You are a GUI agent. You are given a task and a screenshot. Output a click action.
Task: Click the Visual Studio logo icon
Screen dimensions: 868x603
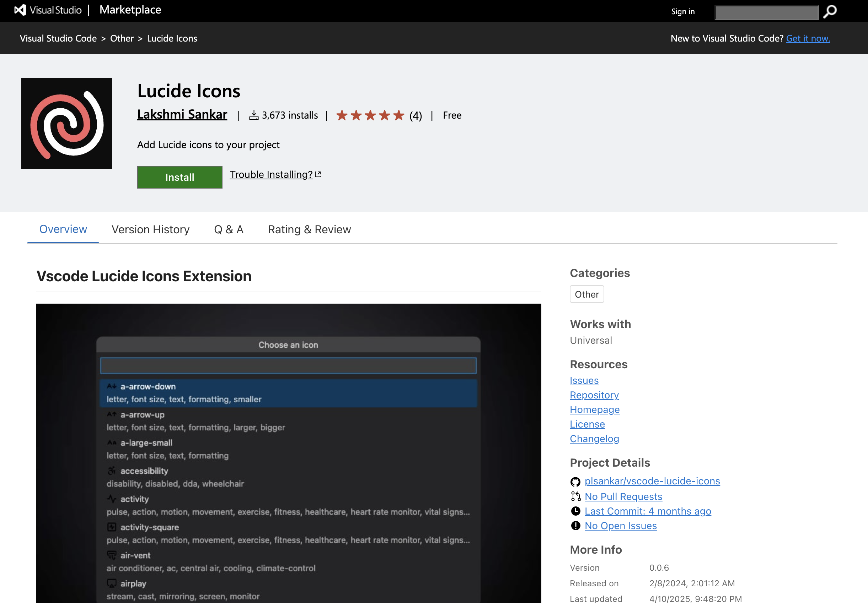(20, 10)
